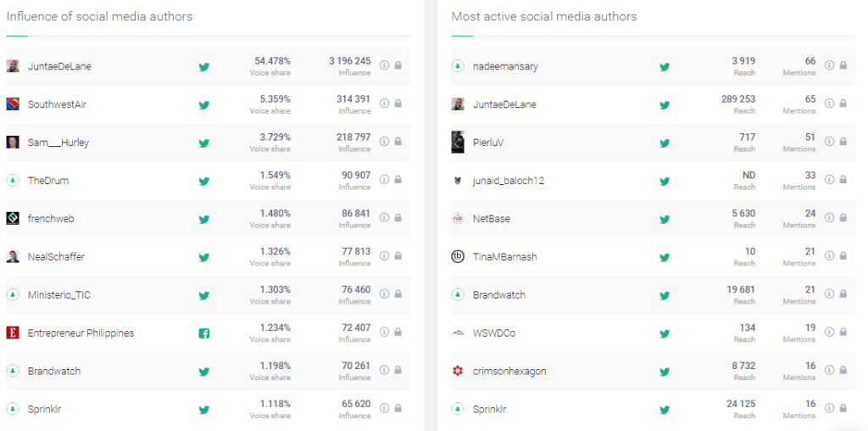Click SouthwestAir profile thumbnail
The width and height of the screenshot is (868, 431).
click(x=13, y=104)
